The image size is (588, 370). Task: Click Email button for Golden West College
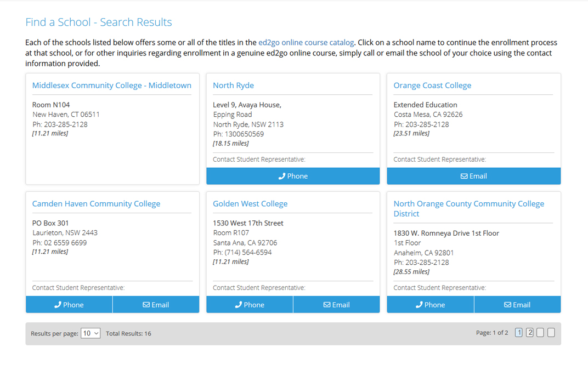[336, 305]
